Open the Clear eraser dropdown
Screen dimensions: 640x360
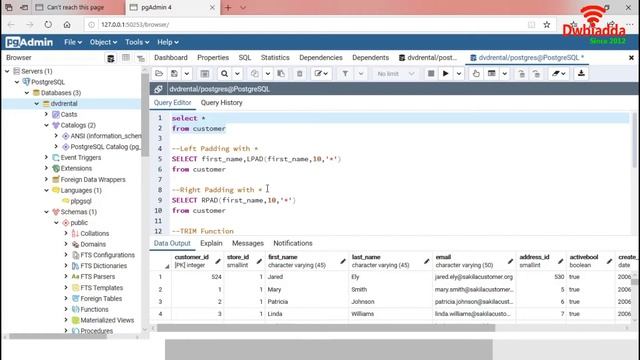[559, 73]
